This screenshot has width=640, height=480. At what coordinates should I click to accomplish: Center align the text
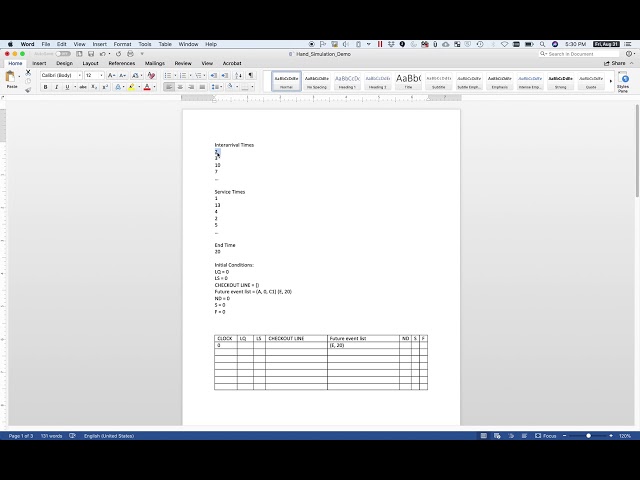(x=180, y=87)
